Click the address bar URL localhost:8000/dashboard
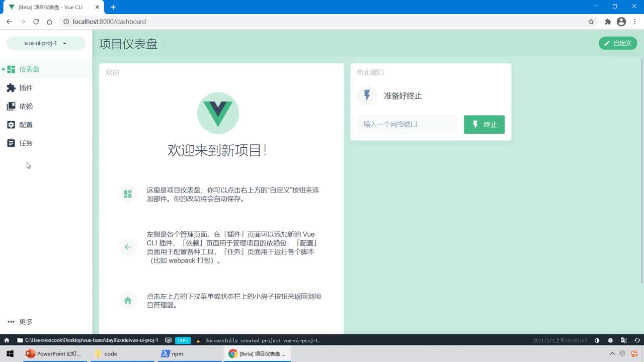This screenshot has height=362, width=644. click(109, 22)
